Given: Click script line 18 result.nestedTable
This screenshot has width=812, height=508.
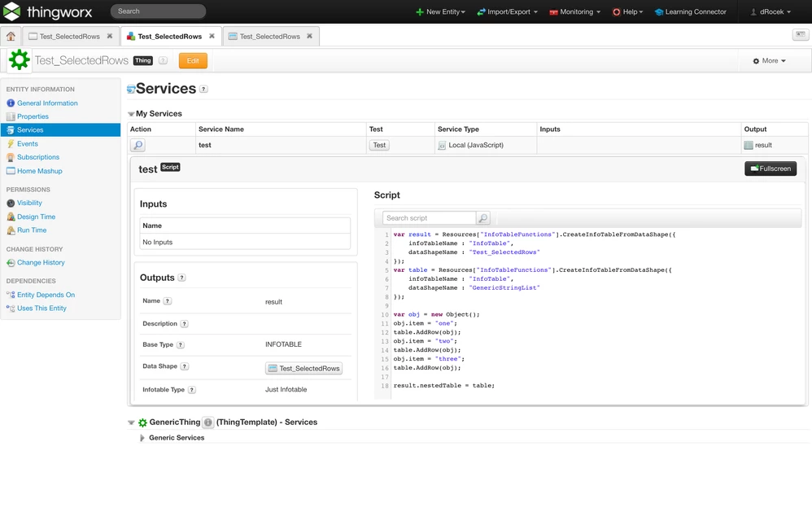Looking at the screenshot, I should point(443,386).
